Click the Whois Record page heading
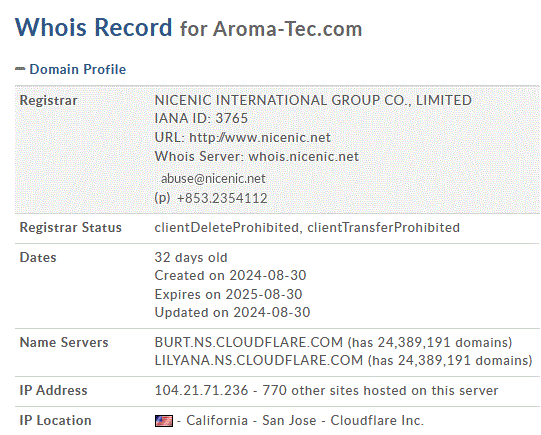Viewport: 541px width, 435px height. (94, 27)
